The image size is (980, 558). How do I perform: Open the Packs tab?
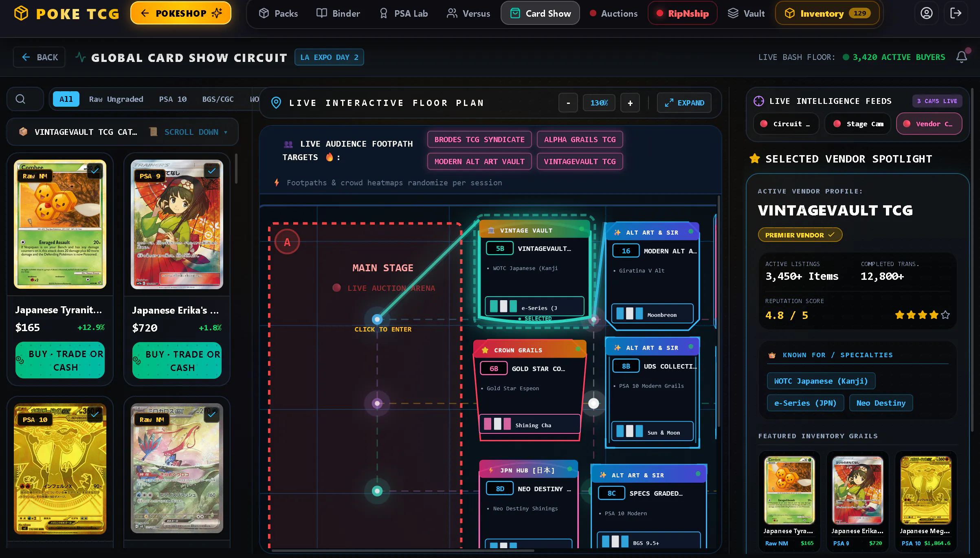279,13
